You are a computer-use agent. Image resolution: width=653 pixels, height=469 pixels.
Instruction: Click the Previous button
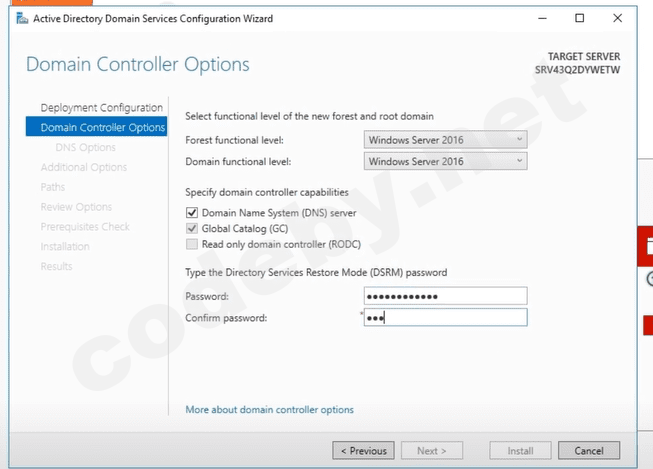[x=363, y=451]
